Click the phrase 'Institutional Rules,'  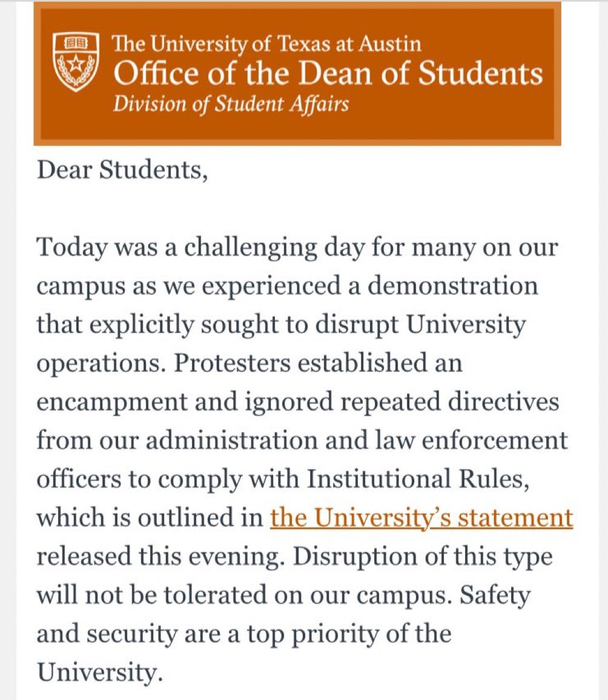[x=418, y=480]
